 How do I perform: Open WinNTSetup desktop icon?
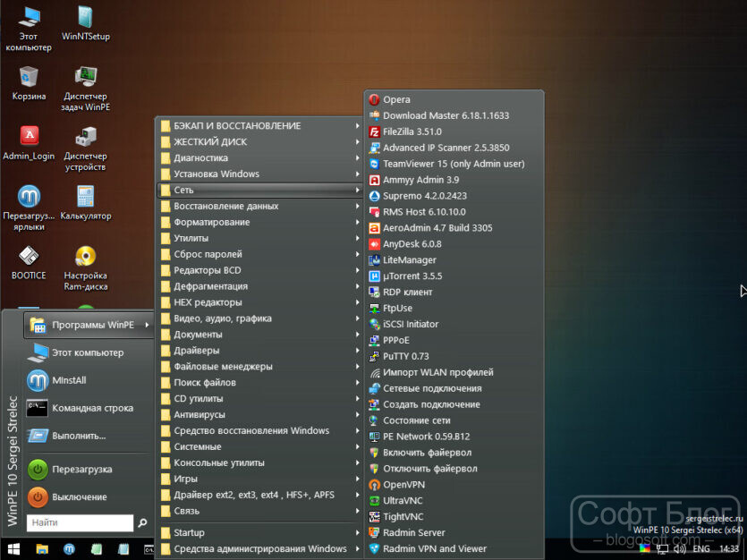(x=86, y=24)
